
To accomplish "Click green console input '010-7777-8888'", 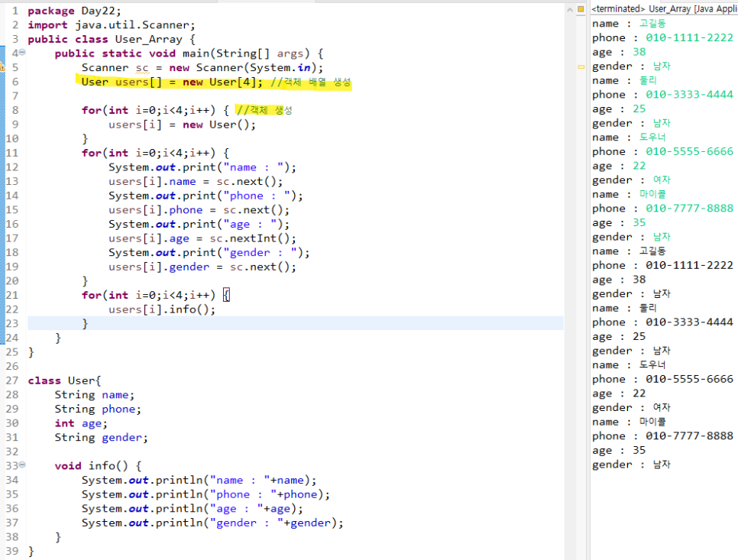I will coord(689,209).
